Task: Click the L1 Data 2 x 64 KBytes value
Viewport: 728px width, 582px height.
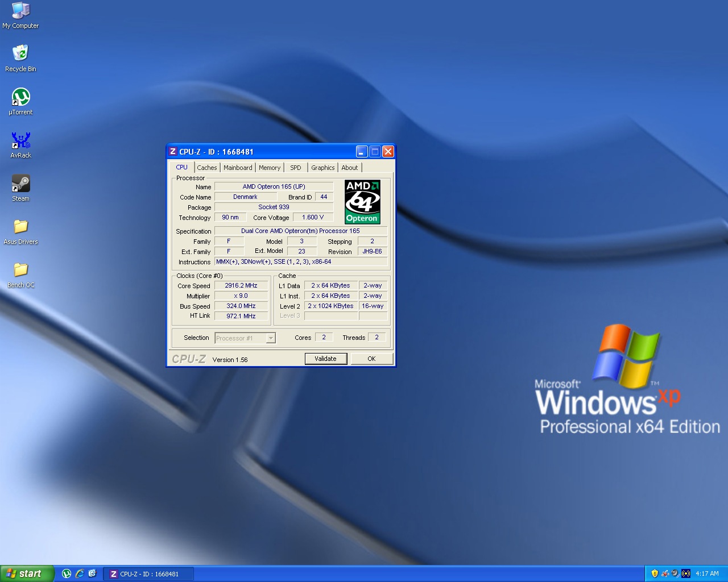Action: coord(330,285)
